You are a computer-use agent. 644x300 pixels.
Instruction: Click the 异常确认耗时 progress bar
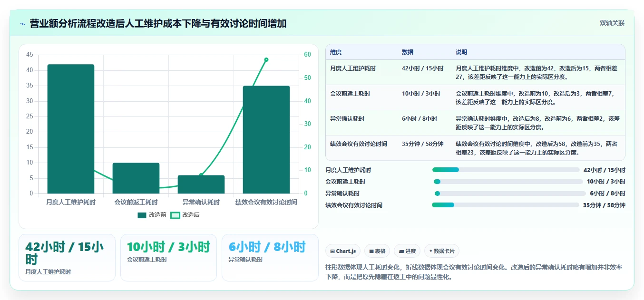(510, 194)
